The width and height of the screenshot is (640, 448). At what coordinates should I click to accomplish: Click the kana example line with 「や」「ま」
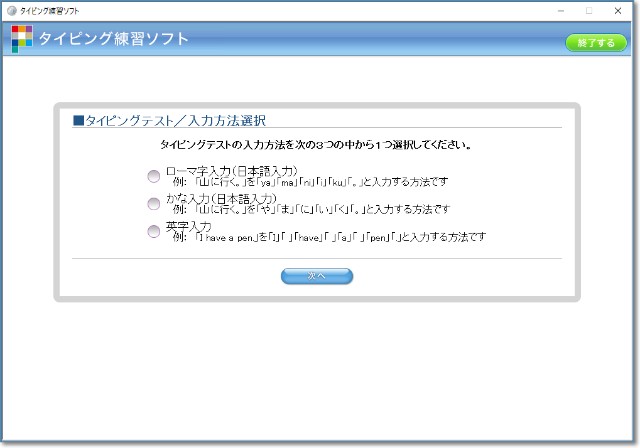click(311, 210)
